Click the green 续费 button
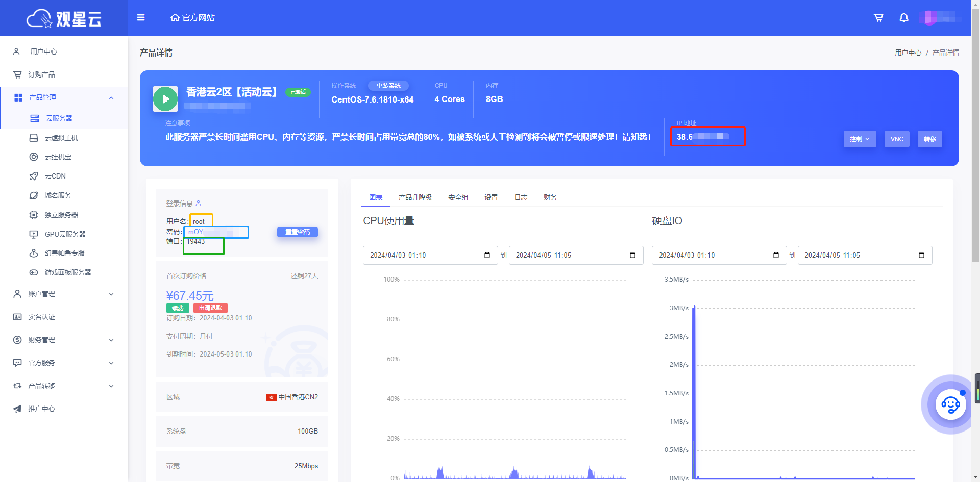 coord(178,308)
